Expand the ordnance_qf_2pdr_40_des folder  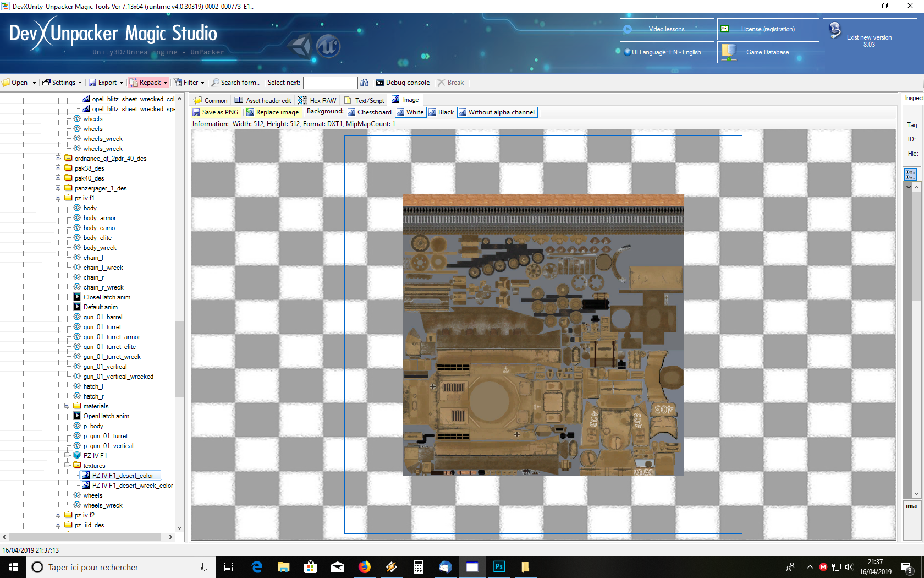coord(58,159)
